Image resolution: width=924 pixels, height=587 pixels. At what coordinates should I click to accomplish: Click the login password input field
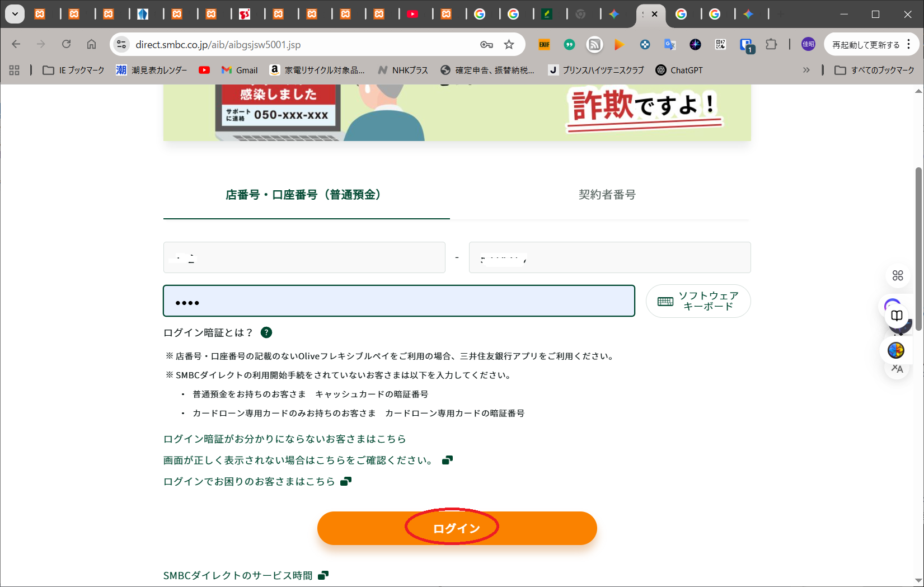click(x=398, y=301)
